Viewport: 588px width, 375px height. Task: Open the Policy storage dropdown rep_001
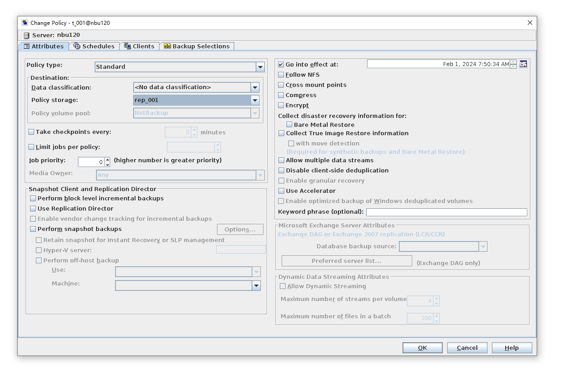click(x=255, y=100)
